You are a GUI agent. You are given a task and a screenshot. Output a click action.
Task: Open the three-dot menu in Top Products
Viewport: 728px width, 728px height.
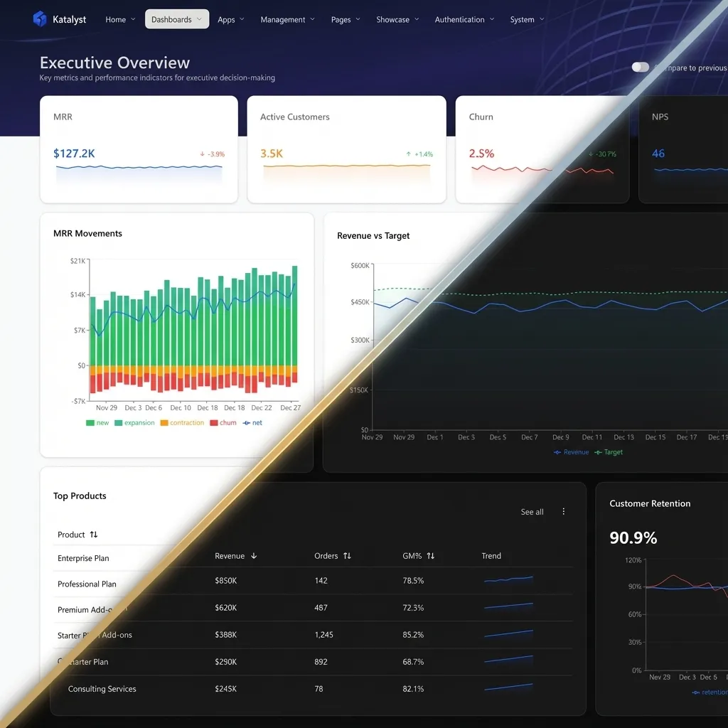tap(562, 511)
